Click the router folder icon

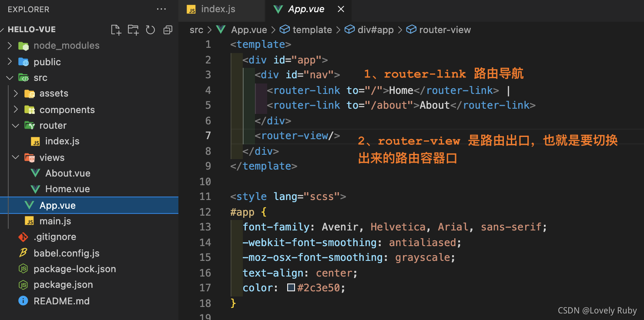[30, 126]
